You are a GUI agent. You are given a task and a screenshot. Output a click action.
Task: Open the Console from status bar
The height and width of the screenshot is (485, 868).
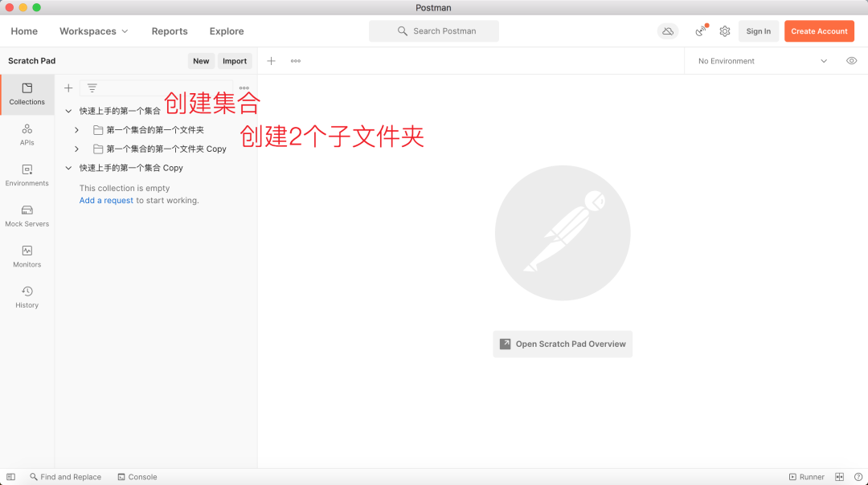[137, 477]
